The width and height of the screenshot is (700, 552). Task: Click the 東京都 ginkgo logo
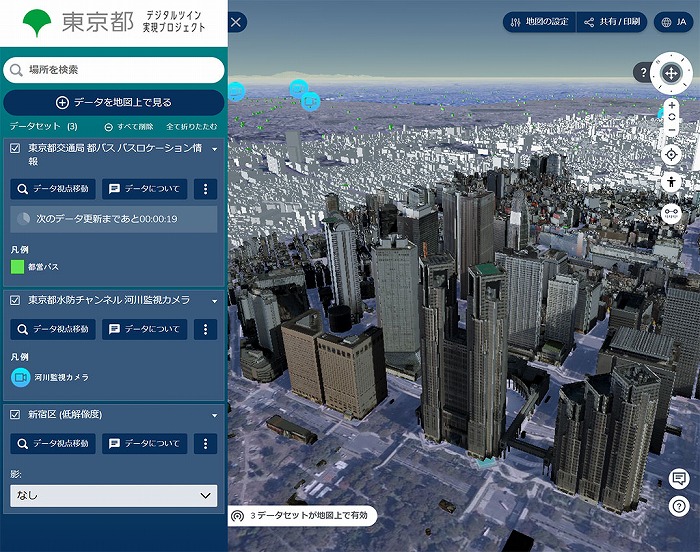(x=37, y=23)
